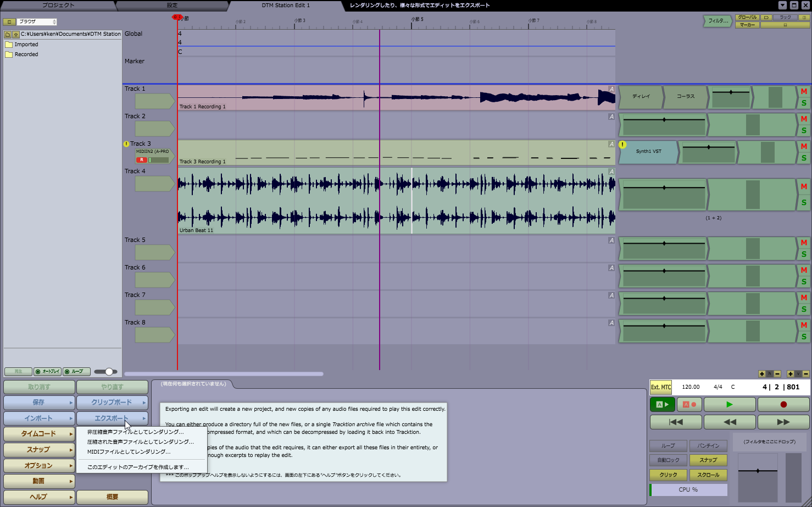Click the automation read (A play) button

(x=663, y=404)
